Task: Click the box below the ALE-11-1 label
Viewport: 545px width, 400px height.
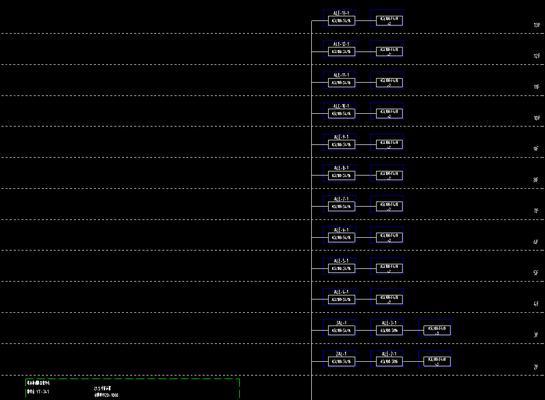Action: (342, 83)
